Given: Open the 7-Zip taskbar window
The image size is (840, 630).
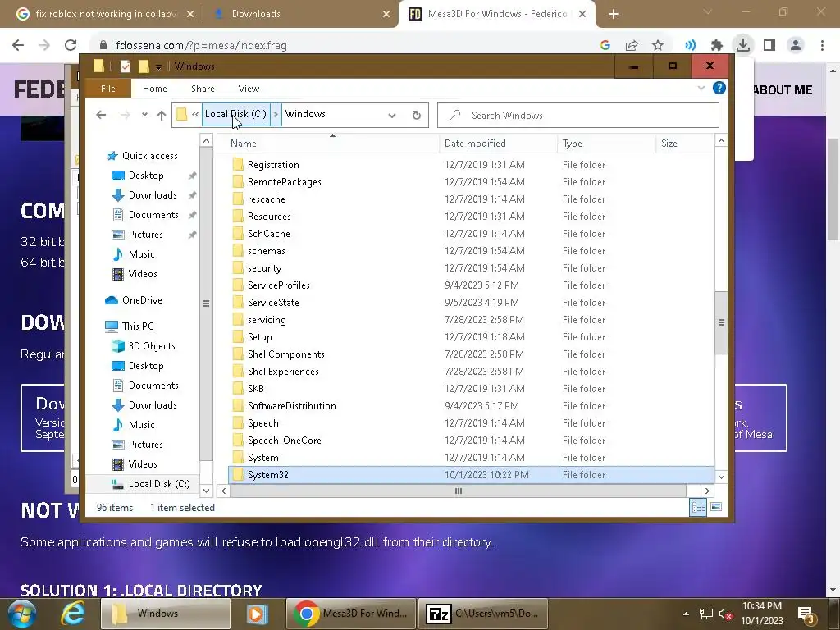Looking at the screenshot, I should 482,614.
